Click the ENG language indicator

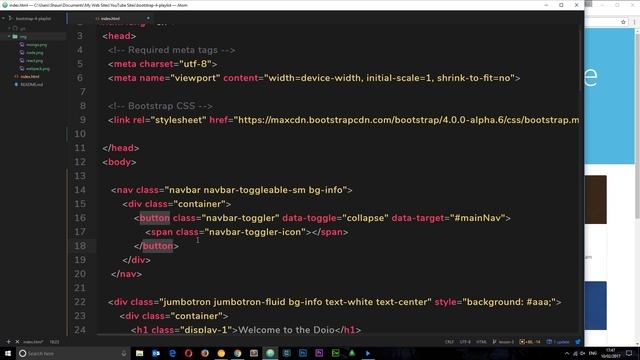point(593,353)
